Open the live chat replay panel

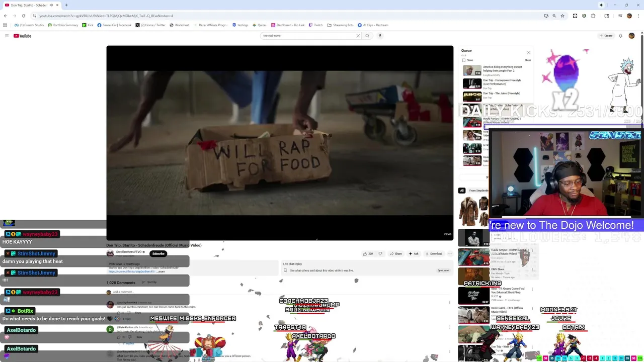pos(443,270)
